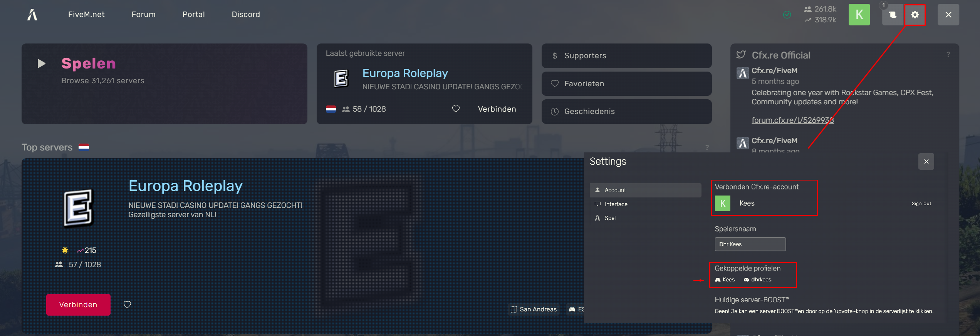This screenshot has height=336, width=980.
Task: Open the Geschiedenis list
Action: [626, 112]
